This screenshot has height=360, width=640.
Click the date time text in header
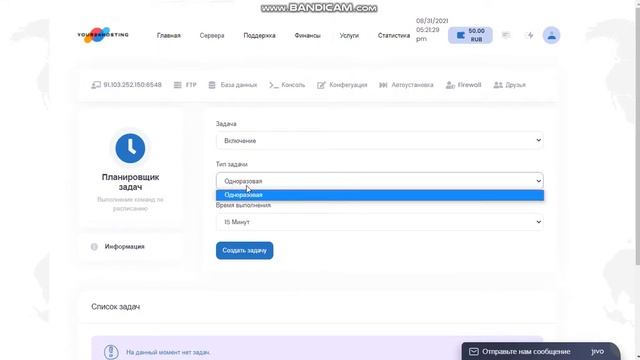click(432, 30)
